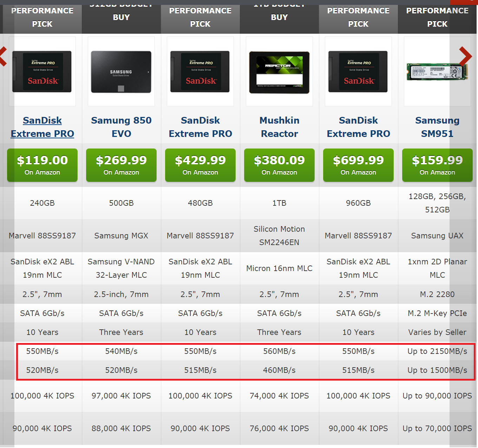
Task: Click the $429.99 On Amazon button
Action: coord(200,165)
